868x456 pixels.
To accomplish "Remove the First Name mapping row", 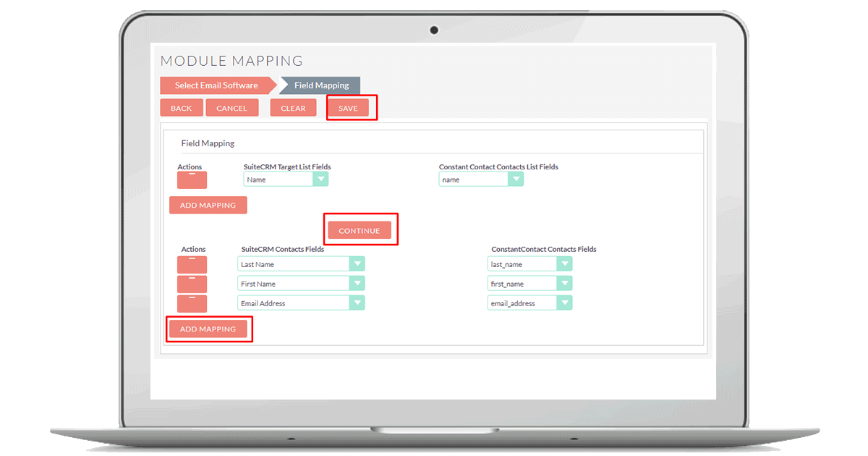I will click(x=192, y=284).
